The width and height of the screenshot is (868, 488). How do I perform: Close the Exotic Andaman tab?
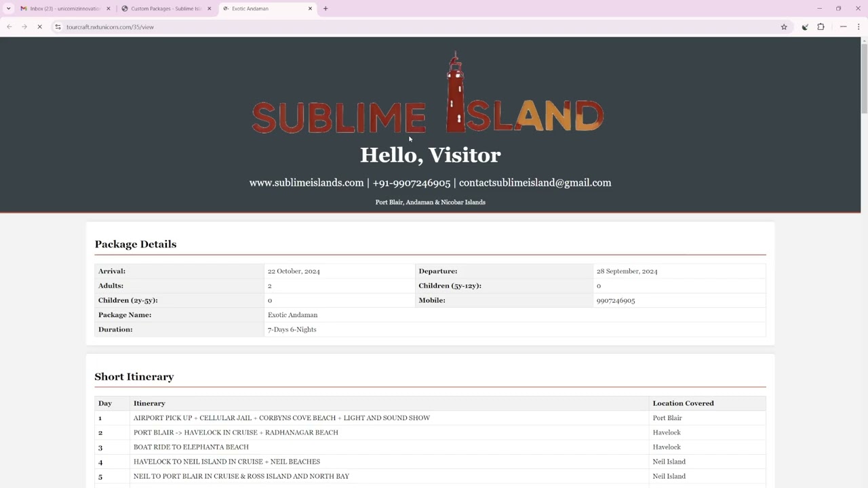(310, 9)
